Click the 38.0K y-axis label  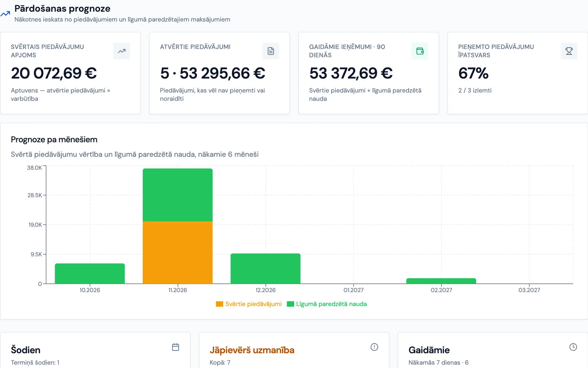click(x=35, y=168)
